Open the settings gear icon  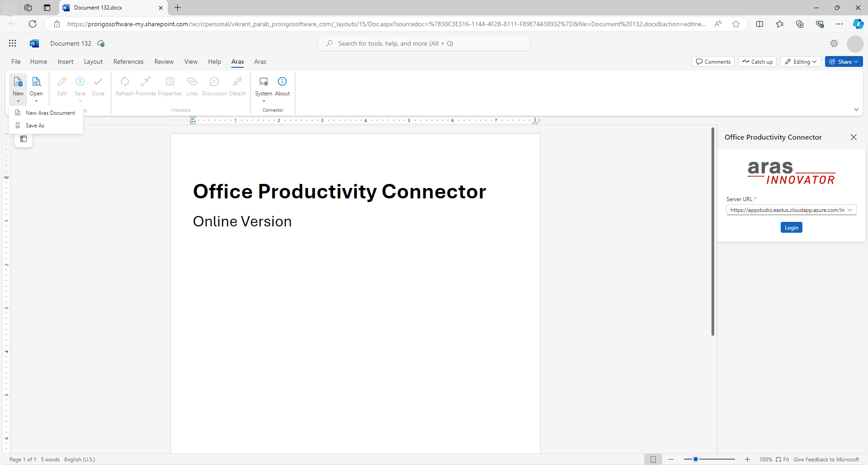tap(834, 43)
